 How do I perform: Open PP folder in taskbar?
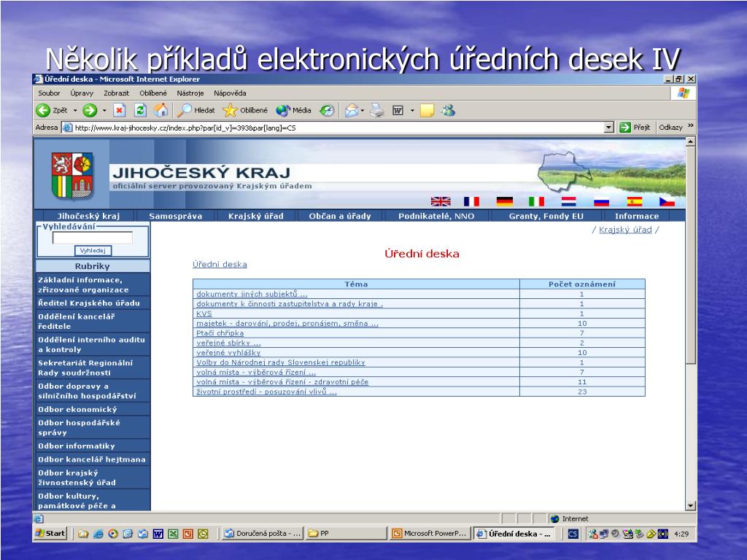pyautogui.click(x=346, y=533)
